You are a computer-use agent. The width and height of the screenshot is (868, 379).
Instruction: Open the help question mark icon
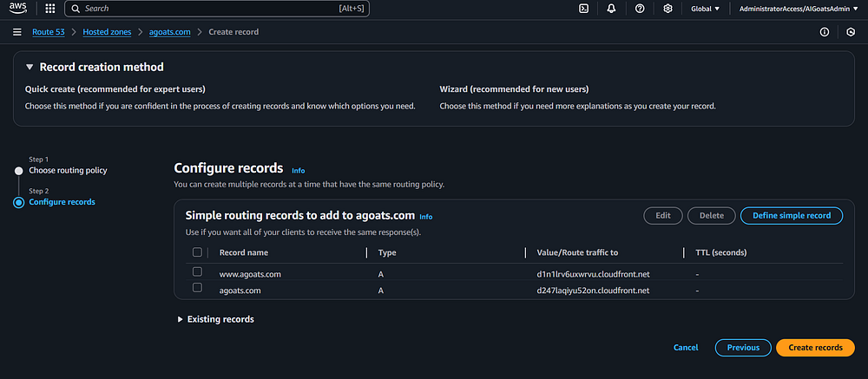click(x=640, y=9)
